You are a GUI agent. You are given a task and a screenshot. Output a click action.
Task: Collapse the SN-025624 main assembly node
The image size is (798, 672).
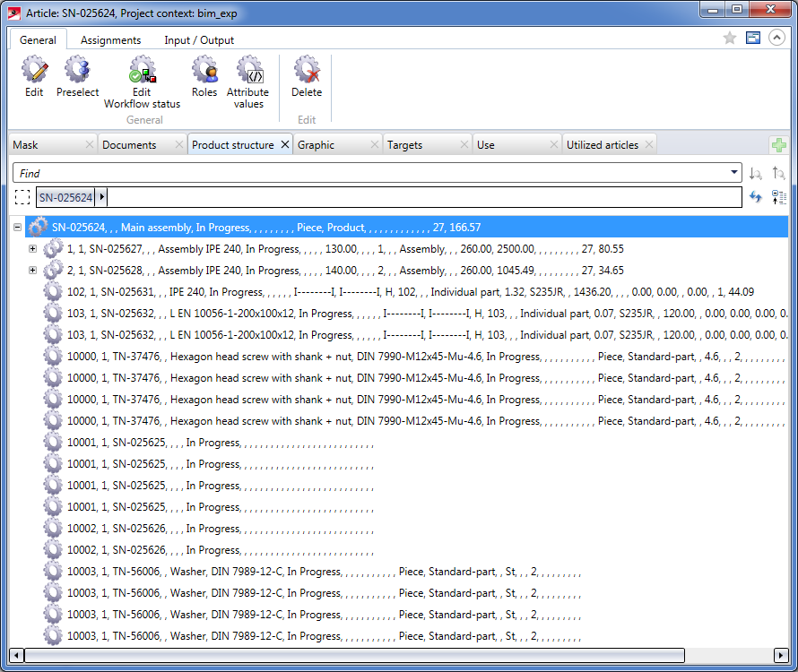17,227
